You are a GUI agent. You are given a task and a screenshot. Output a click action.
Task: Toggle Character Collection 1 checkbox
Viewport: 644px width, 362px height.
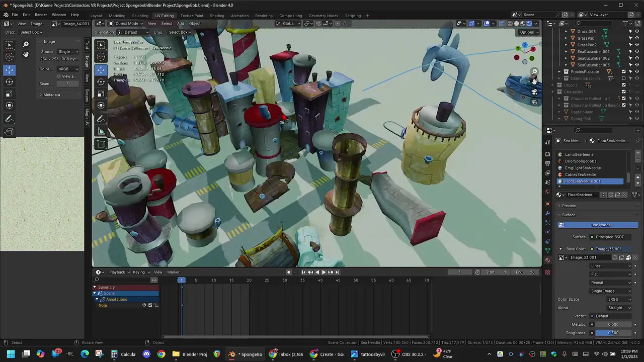click(x=624, y=99)
